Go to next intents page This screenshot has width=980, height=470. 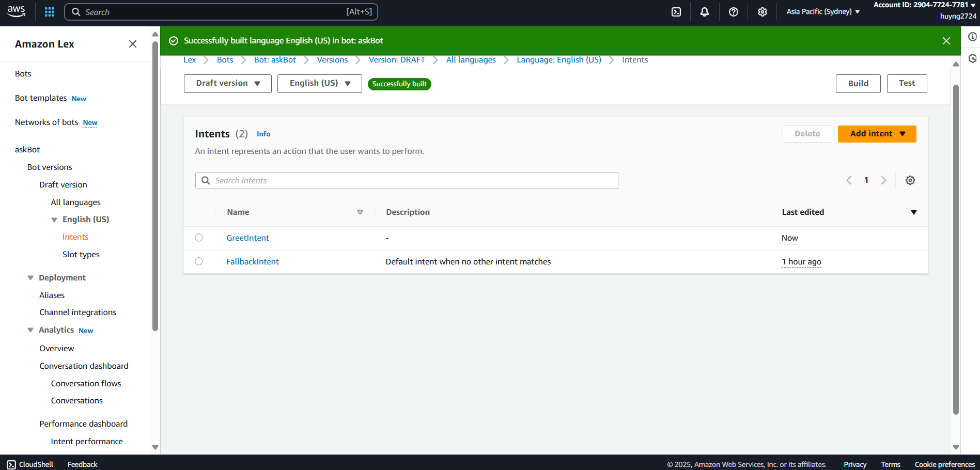point(883,180)
